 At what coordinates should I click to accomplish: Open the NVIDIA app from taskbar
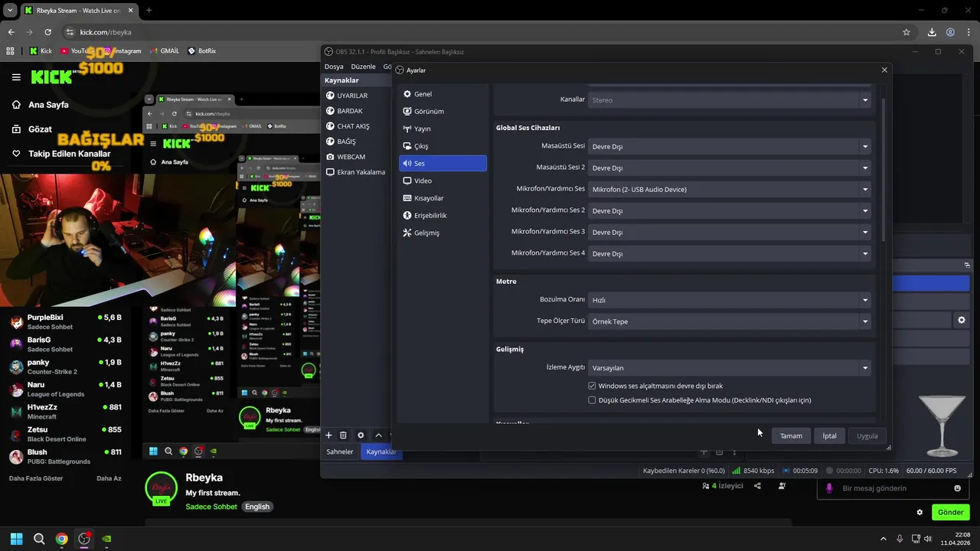107,539
